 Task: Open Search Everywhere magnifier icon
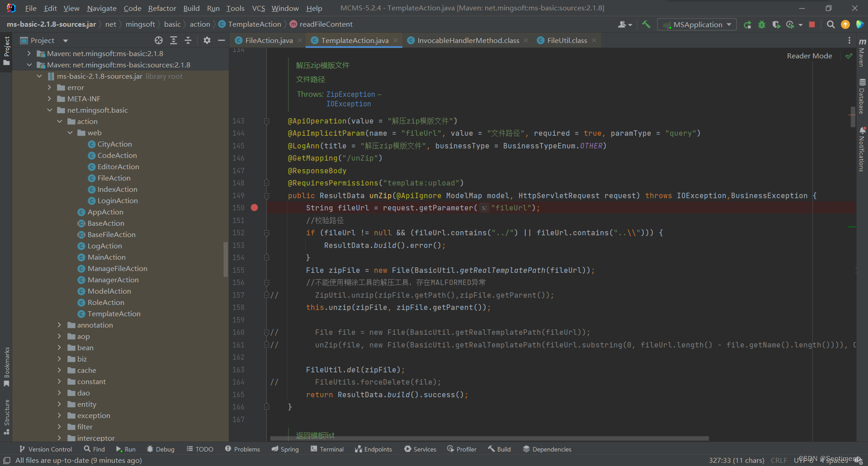(830, 24)
